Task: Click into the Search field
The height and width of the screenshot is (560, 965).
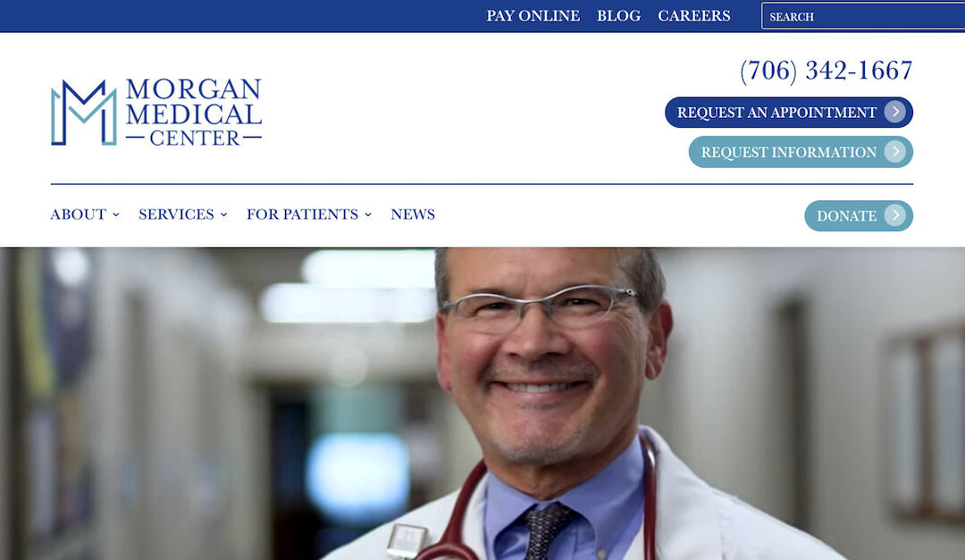Action: point(863,16)
